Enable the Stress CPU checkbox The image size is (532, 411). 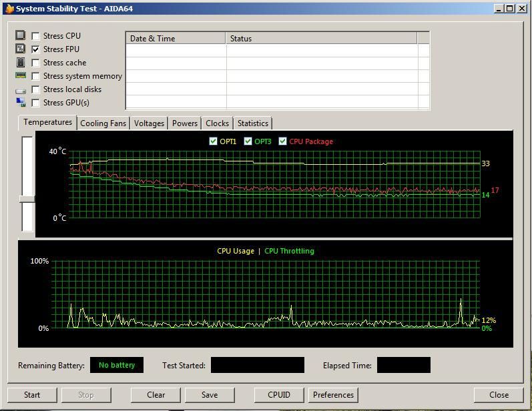pyautogui.click(x=35, y=36)
